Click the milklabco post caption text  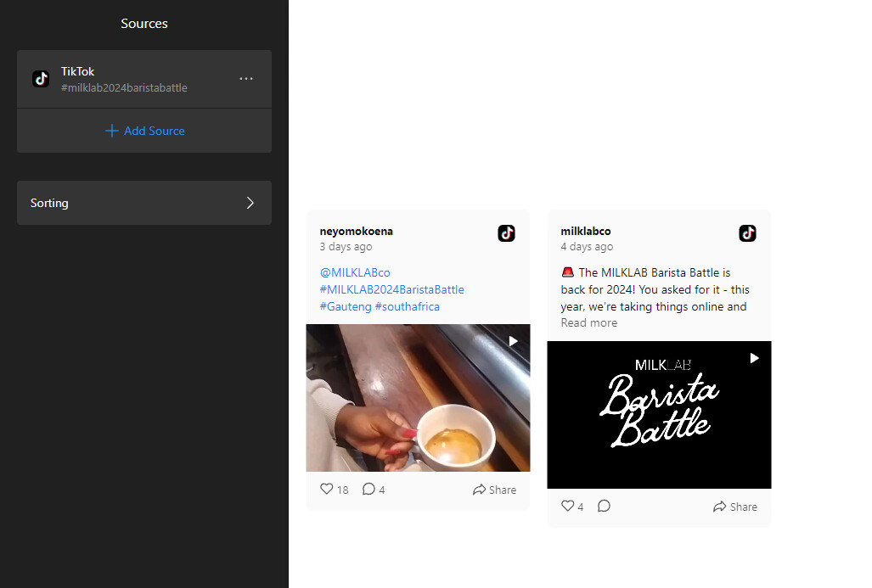tap(655, 289)
